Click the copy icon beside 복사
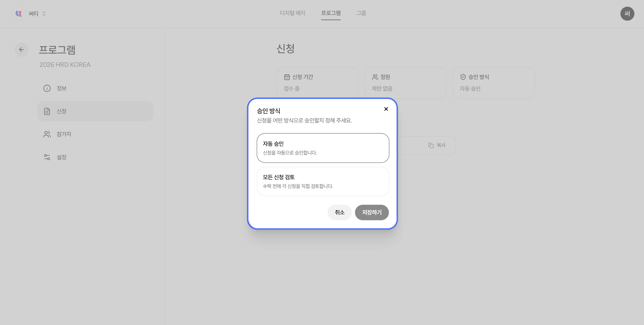The height and width of the screenshot is (325, 644). [431, 145]
